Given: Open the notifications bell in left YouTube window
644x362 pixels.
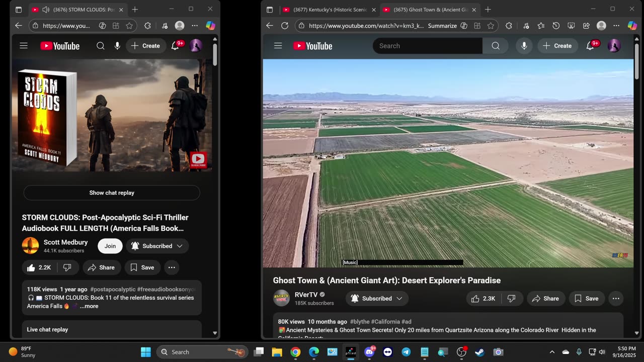Looking at the screenshot, I should point(175,46).
